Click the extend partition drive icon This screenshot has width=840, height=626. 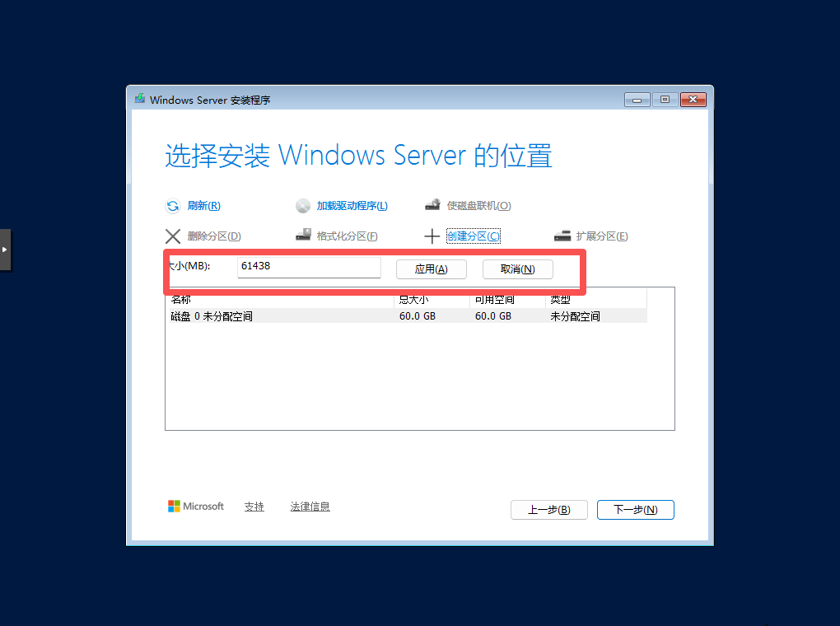[x=562, y=236]
